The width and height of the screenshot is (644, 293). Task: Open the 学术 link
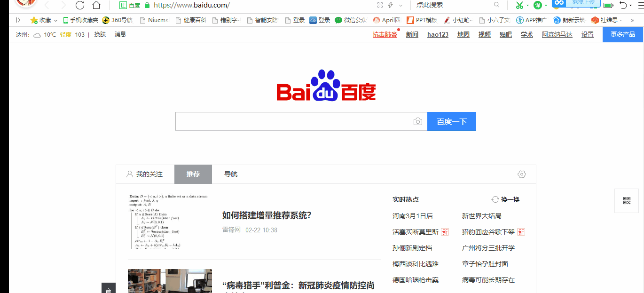pyautogui.click(x=527, y=34)
